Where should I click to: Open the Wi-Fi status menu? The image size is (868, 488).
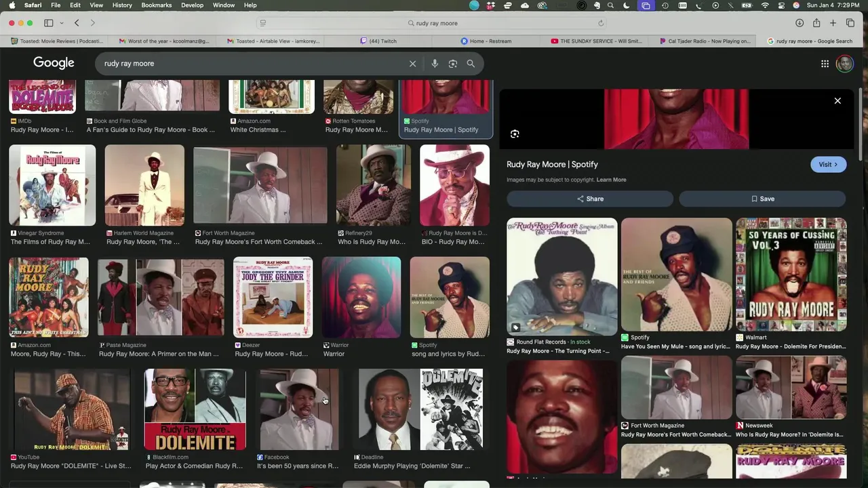point(765,5)
